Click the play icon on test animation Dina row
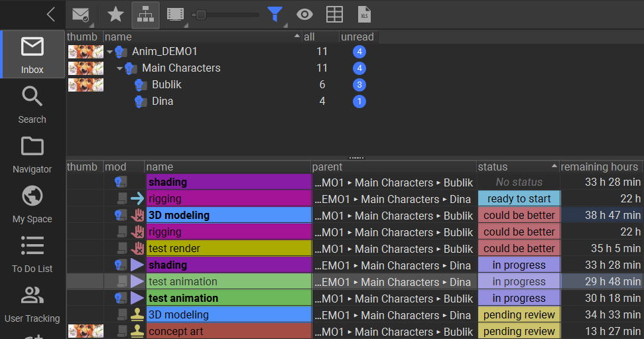This screenshot has width=644, height=339. [137, 281]
